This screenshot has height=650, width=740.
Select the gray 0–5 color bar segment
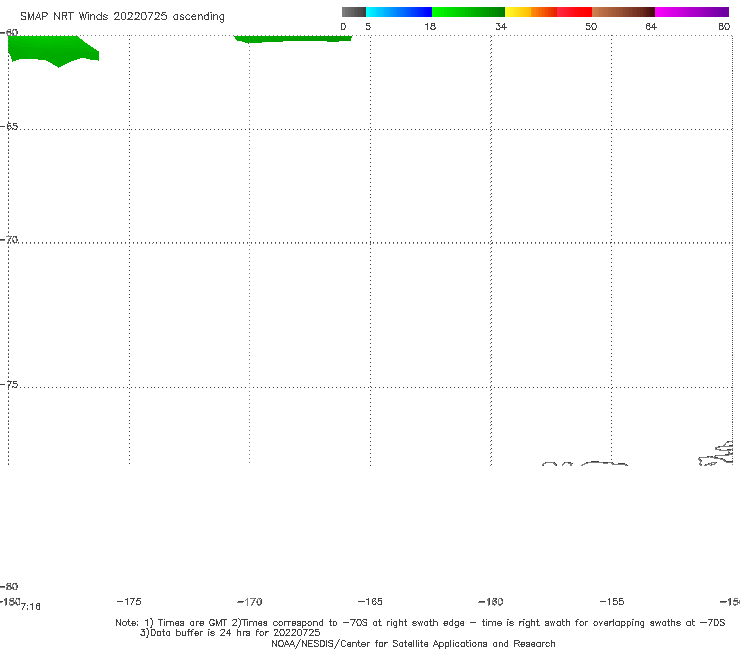tap(354, 12)
